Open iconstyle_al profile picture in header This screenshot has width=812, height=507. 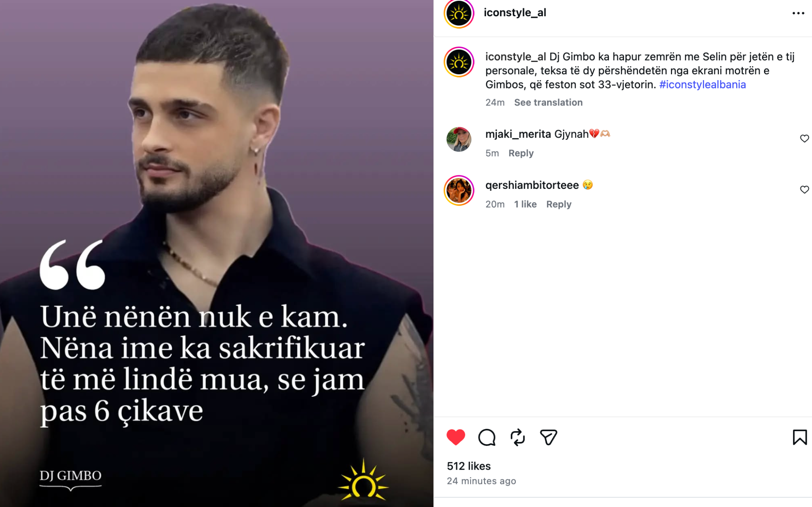(x=459, y=13)
